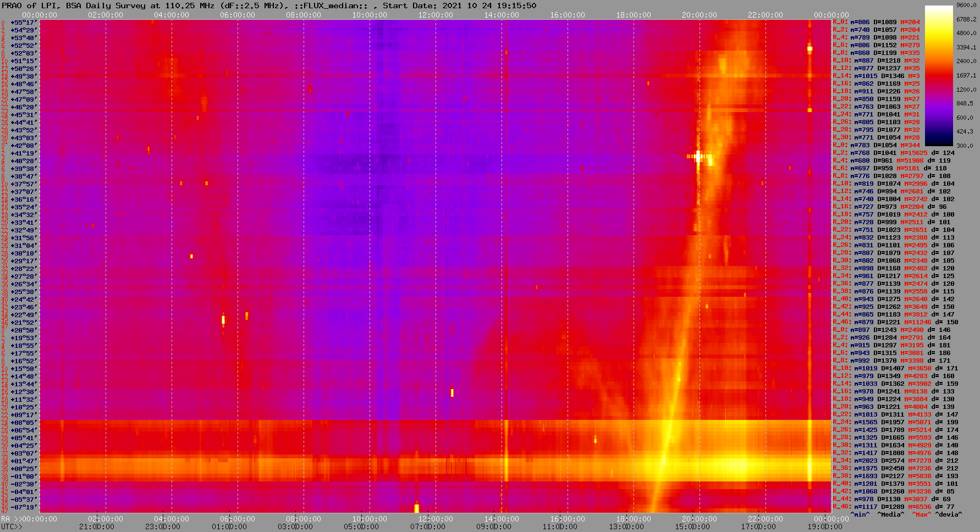Click the 'Start Date: 2021 10 24 19:15:50' text
The width and height of the screenshot is (980, 532).
pos(459,5)
